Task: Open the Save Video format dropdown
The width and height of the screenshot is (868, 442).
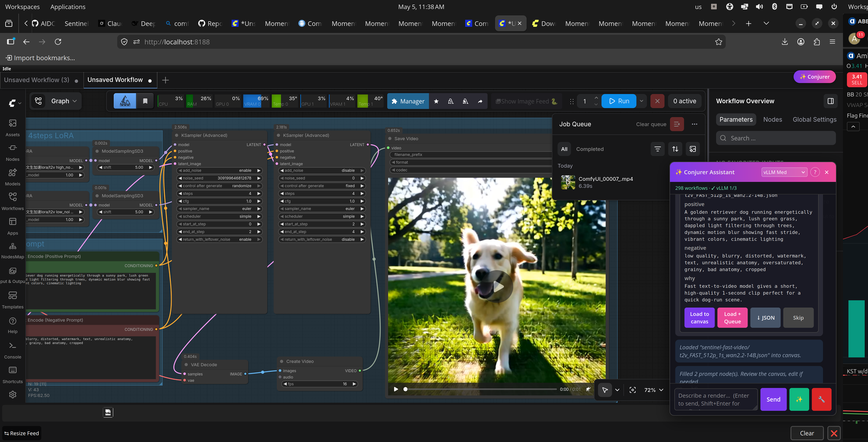Action: [x=471, y=163]
